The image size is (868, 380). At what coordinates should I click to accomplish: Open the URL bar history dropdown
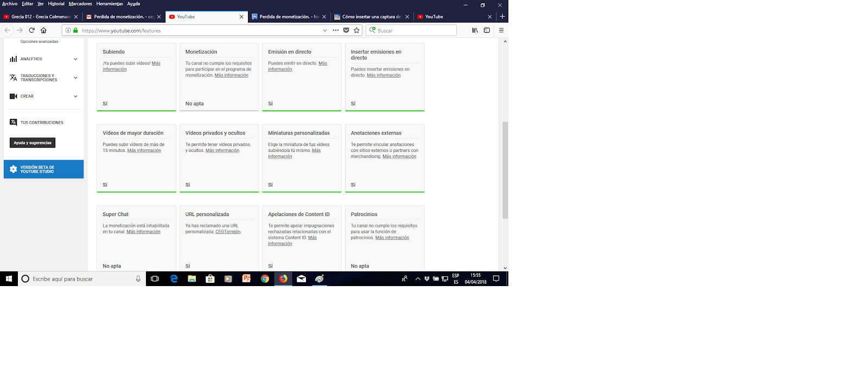[325, 30]
